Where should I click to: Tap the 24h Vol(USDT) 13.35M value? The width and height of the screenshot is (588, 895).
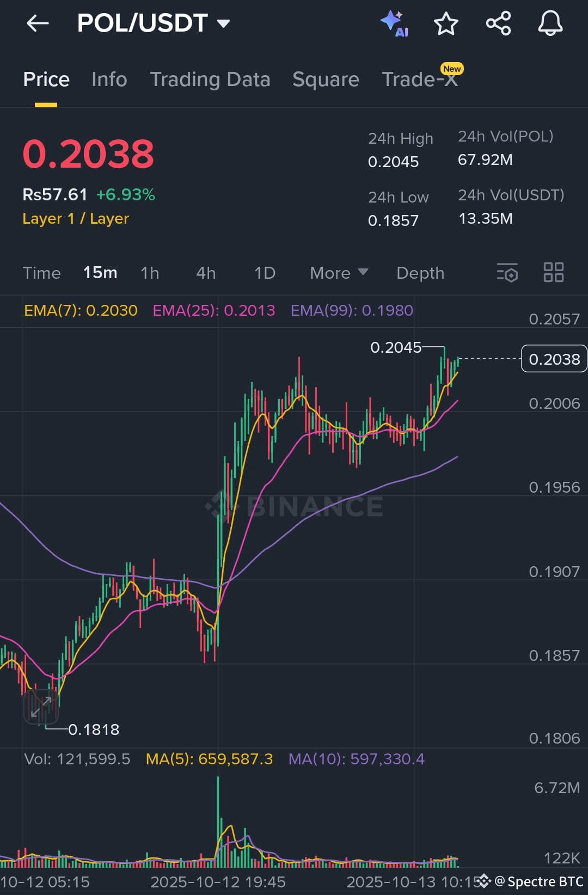point(485,218)
